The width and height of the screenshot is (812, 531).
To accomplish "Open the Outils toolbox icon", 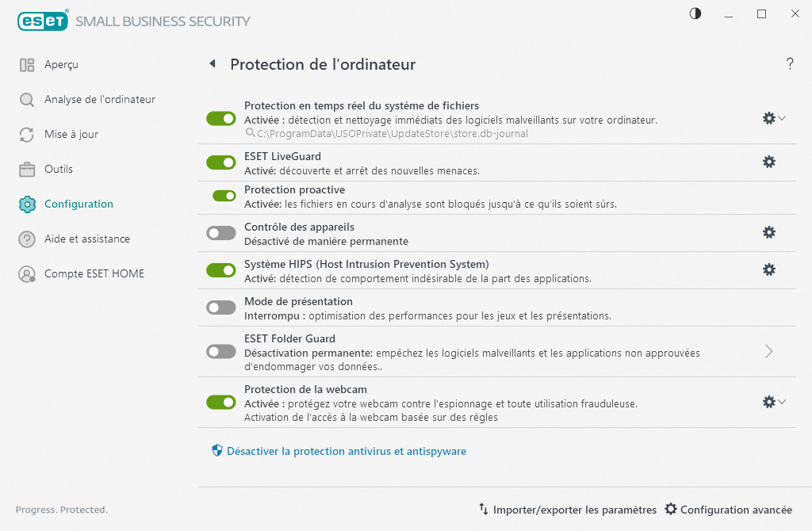I will coord(26,169).
